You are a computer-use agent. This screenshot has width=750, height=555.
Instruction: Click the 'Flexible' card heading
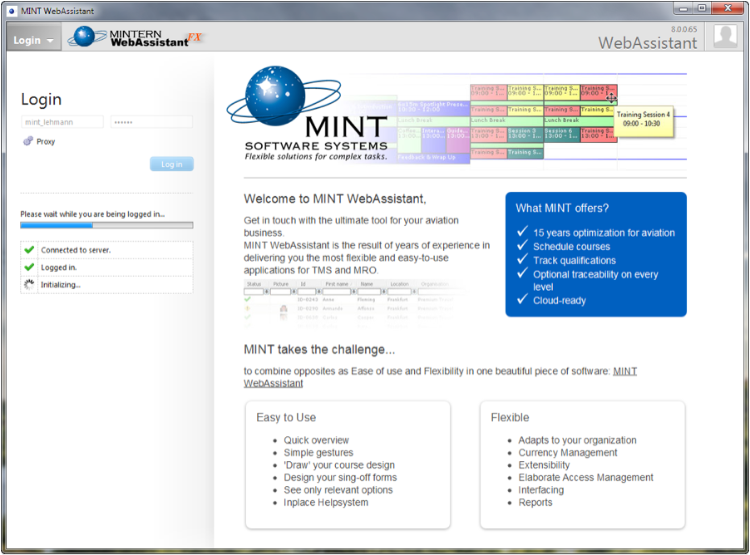pyautogui.click(x=510, y=418)
